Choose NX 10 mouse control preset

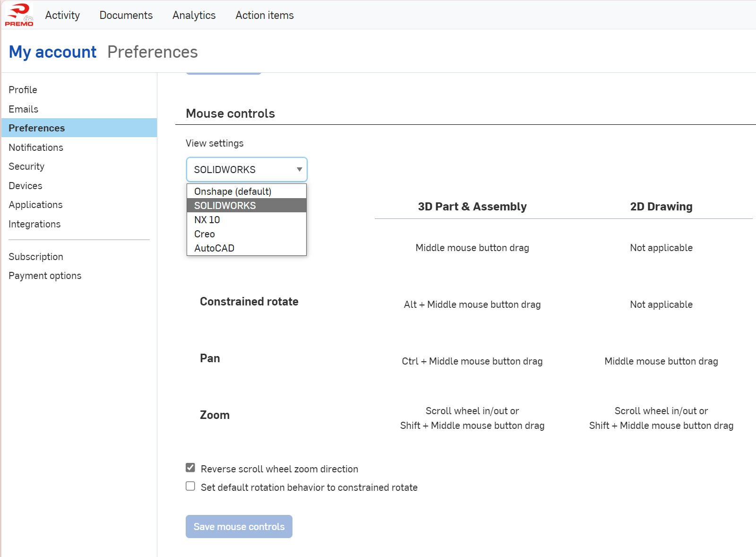(207, 220)
